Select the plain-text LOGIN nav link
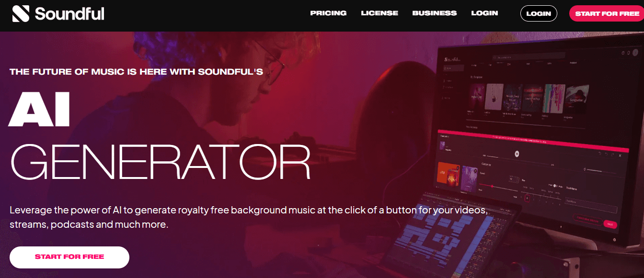This screenshot has height=278, width=644. pos(484,13)
